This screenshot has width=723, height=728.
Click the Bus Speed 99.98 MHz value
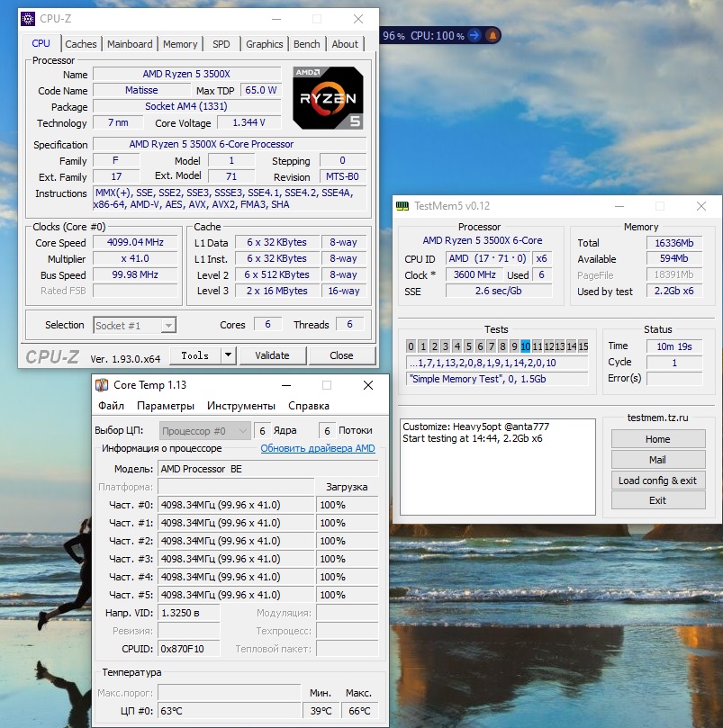135,274
